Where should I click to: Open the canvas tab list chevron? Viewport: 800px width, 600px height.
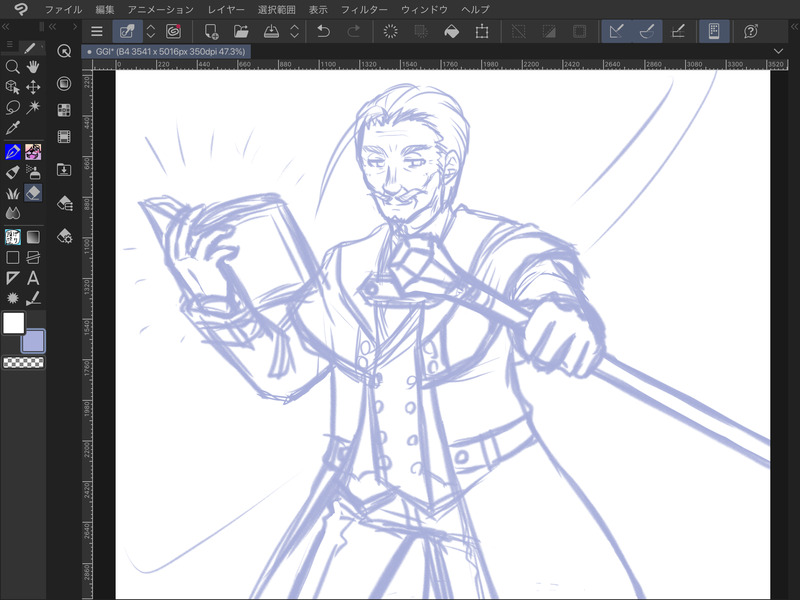pos(778,51)
